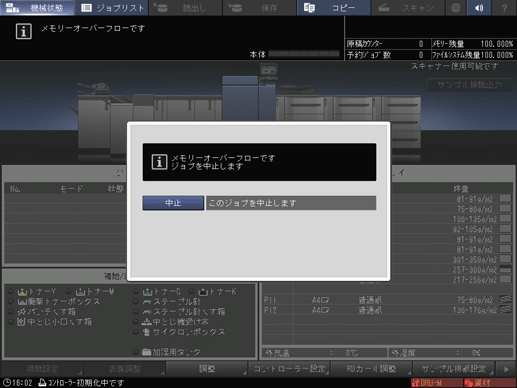Open the RUカール調整 menu button
517x388 pixels.
pyautogui.click(x=371, y=369)
